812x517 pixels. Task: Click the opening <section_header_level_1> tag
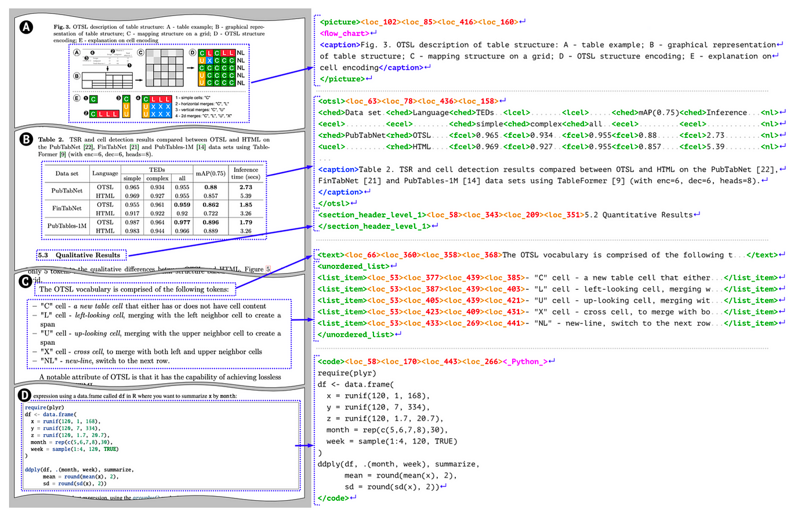point(372,215)
